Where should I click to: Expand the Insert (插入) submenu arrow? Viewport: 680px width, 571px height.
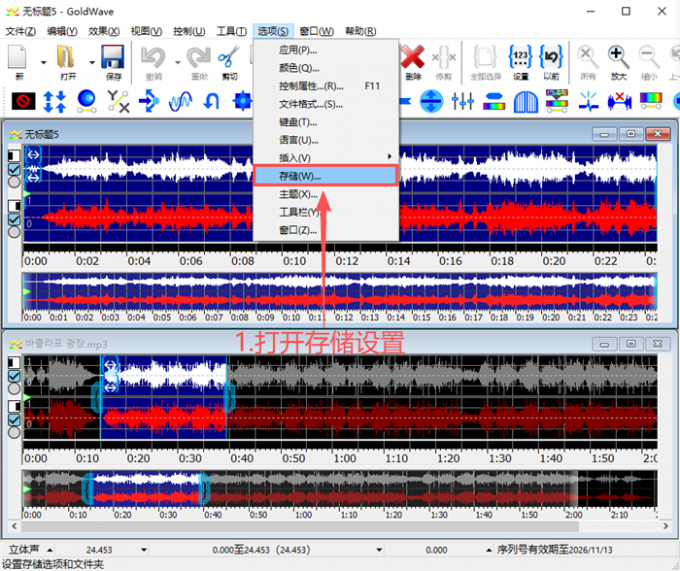389,158
